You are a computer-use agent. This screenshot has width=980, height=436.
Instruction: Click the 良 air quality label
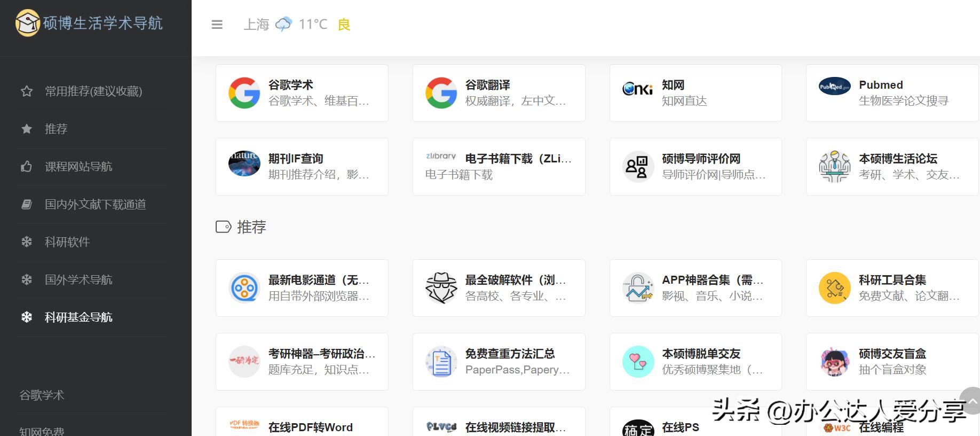344,25
